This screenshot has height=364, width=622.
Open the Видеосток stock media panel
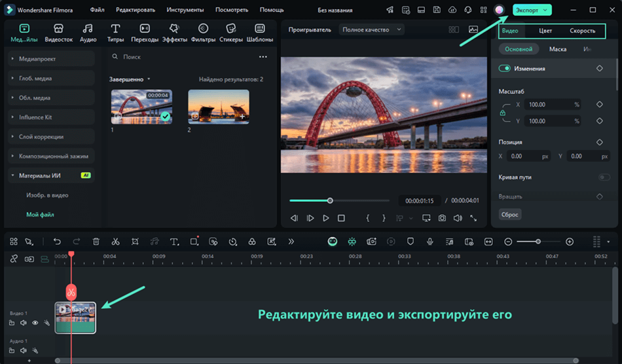click(59, 33)
